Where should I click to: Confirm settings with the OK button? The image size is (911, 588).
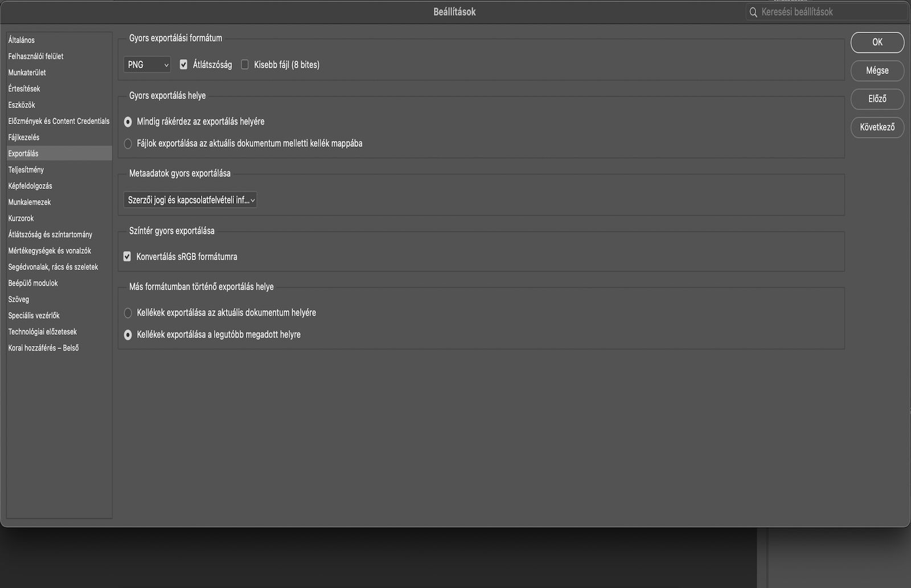click(877, 42)
